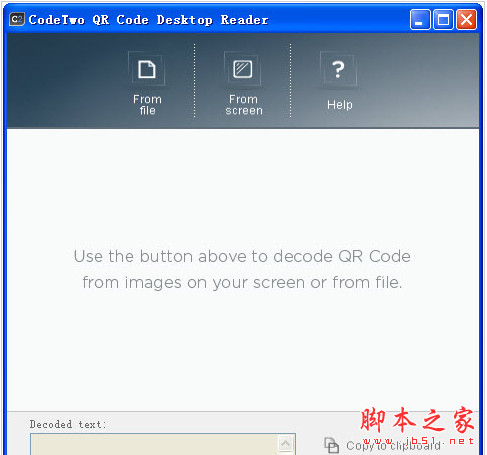Open the Help question mark icon
487x455 pixels.
tap(338, 69)
